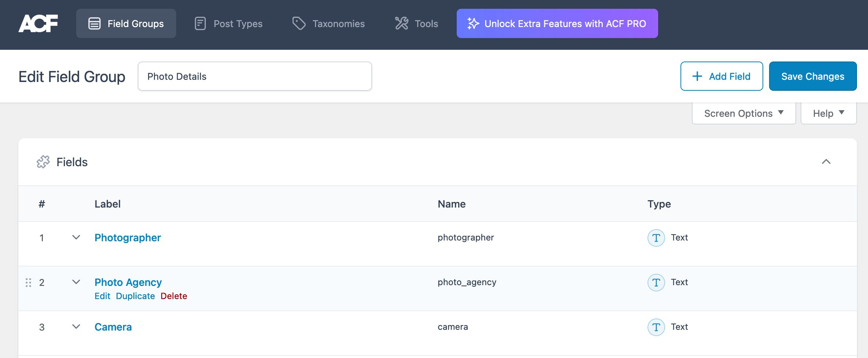Go to the Post Types tab
This screenshot has width=868, height=358.
point(229,24)
